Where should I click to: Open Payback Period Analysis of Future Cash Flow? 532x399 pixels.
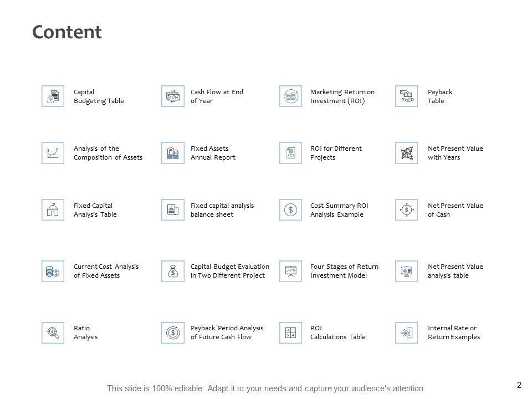tap(227, 332)
